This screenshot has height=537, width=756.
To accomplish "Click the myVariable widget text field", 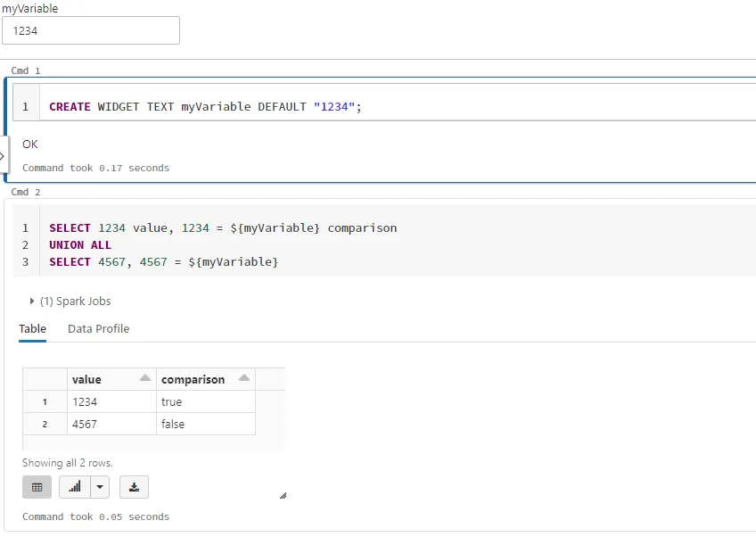I will (x=91, y=30).
